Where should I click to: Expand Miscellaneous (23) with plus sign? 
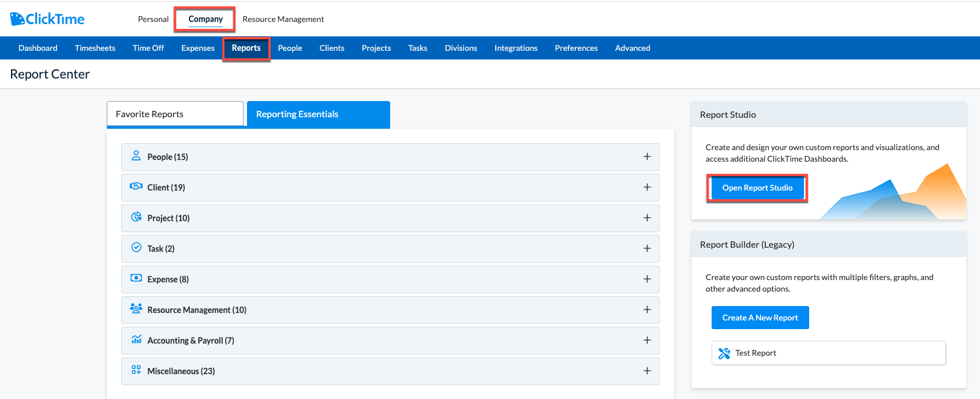pos(647,371)
